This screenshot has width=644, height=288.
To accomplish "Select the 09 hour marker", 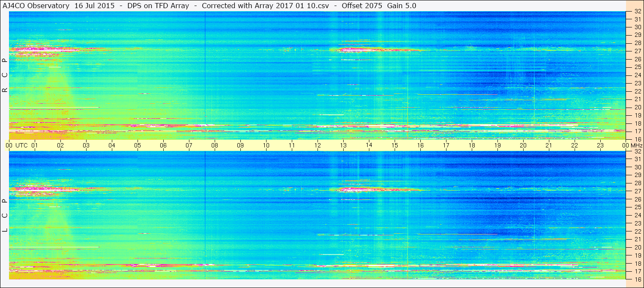I will [x=240, y=146].
